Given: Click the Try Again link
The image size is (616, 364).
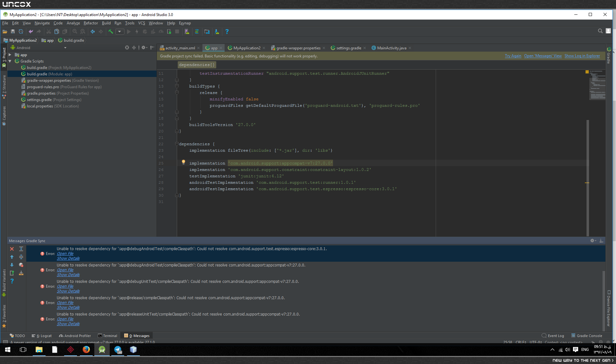Looking at the screenshot, I should (513, 56).
